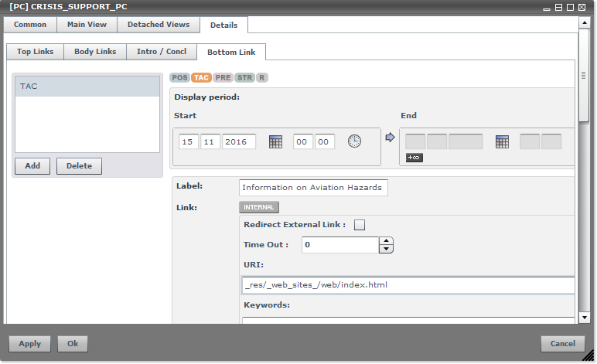Select the PRE badge

tap(223, 77)
